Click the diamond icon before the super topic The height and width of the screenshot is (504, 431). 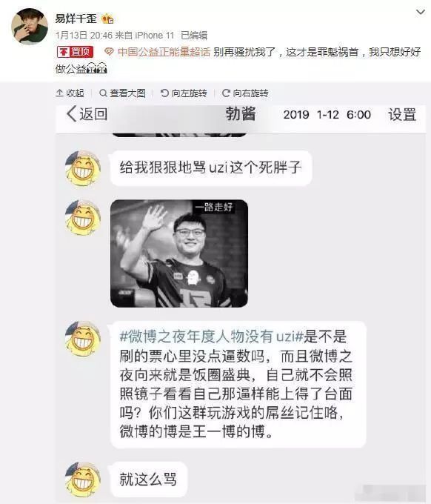109,52
